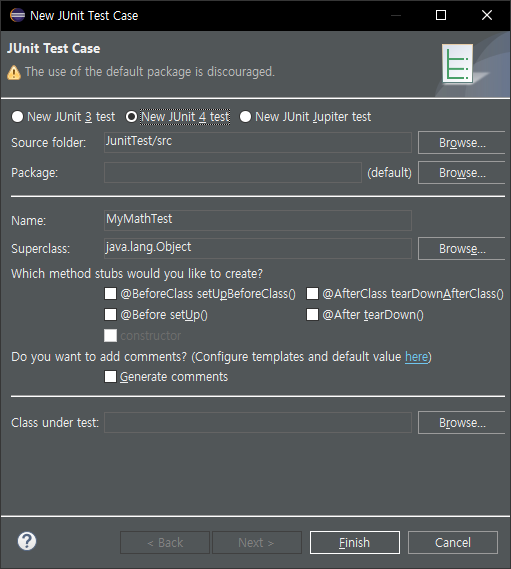Click the default package warning icon
This screenshot has width=511, height=569.
[x=14, y=72]
